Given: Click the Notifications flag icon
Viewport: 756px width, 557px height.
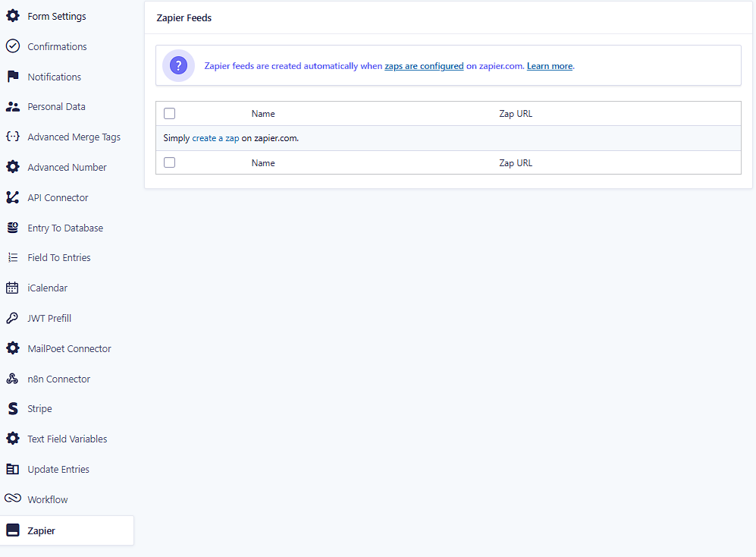Looking at the screenshot, I should 12,77.
